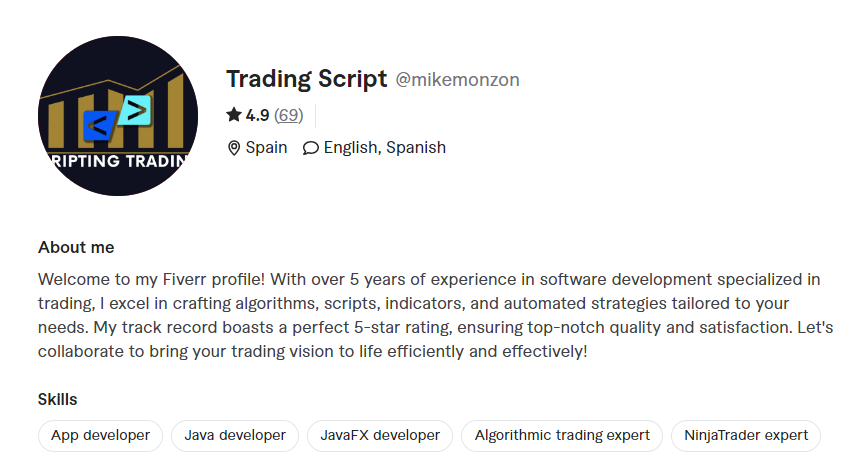Click the Skills section heading
Viewport: 857px width, 460px height.
click(57, 399)
